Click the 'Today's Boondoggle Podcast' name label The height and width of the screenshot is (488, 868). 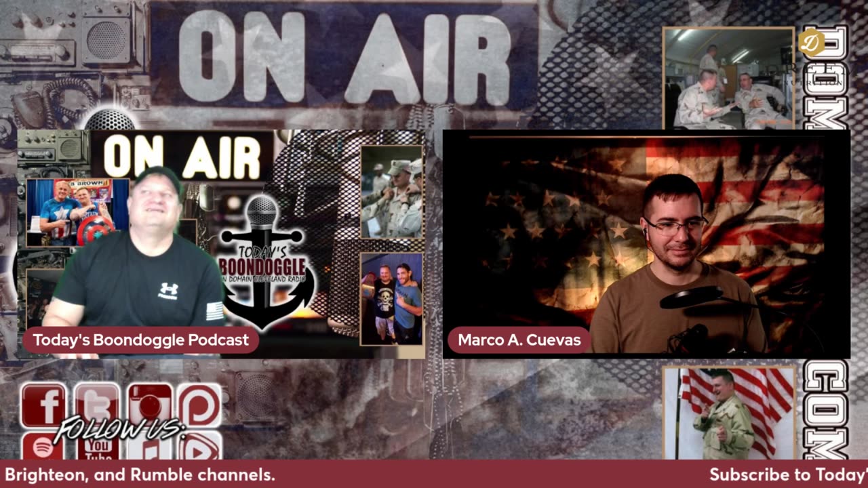tap(140, 340)
